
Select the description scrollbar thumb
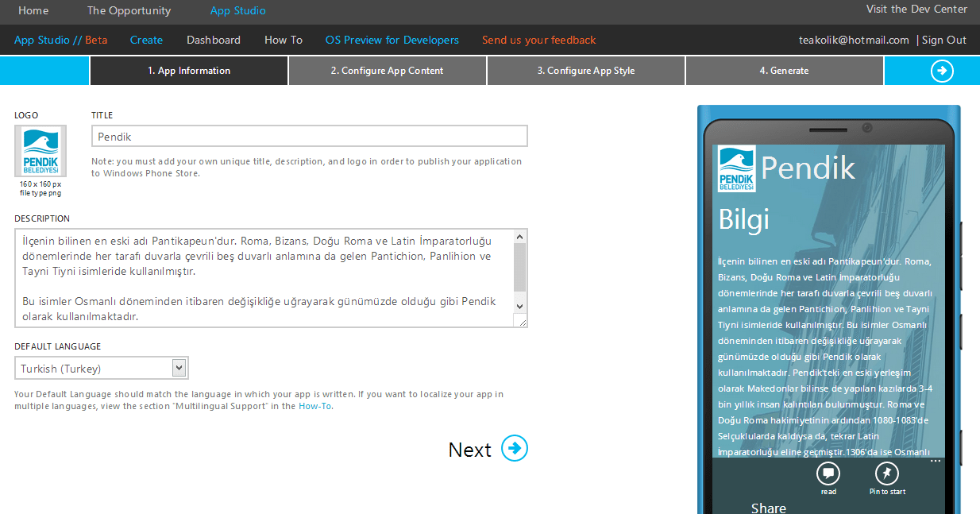coord(519,267)
